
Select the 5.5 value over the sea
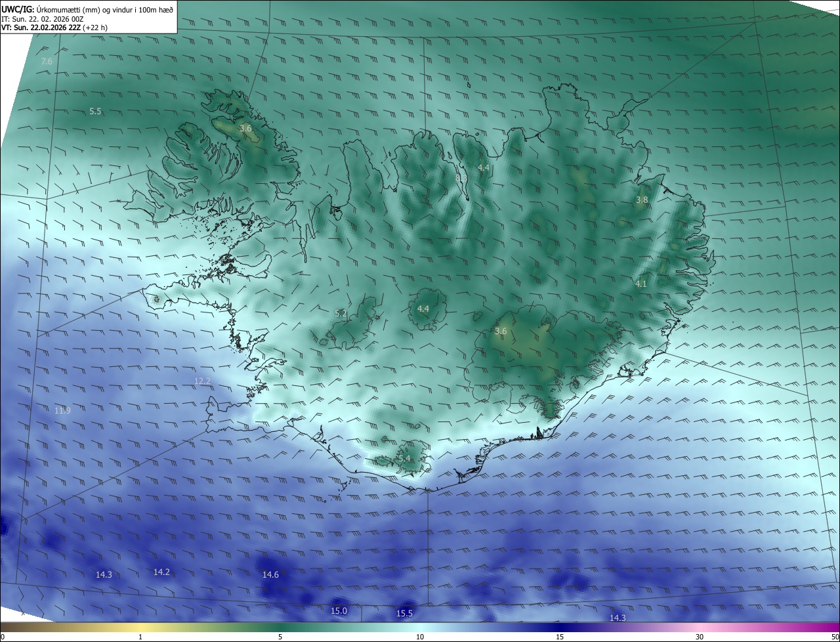point(95,112)
